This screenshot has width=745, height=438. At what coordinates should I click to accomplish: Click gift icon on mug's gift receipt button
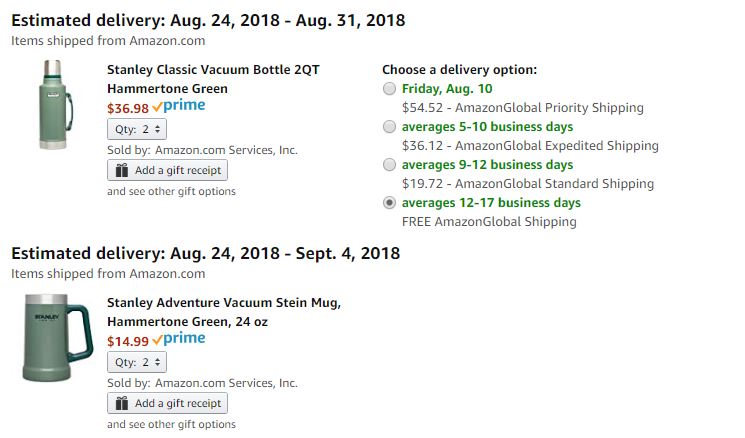[122, 403]
